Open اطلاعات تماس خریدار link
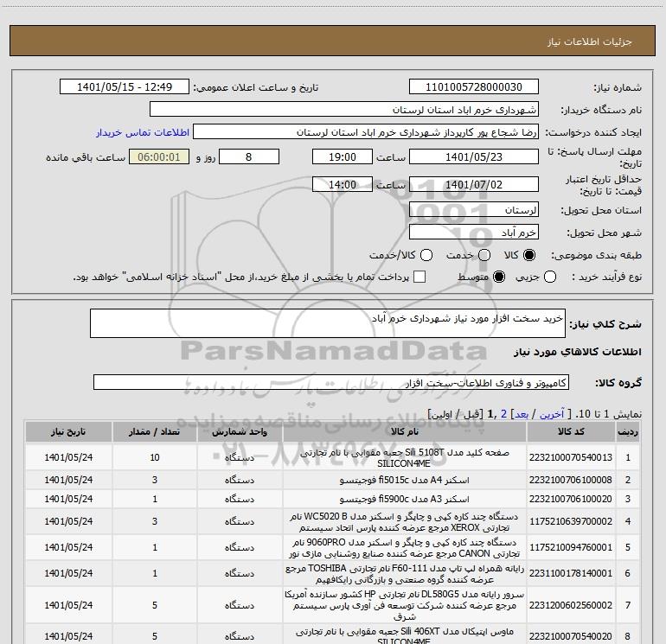The image size is (666, 644). 143,132
